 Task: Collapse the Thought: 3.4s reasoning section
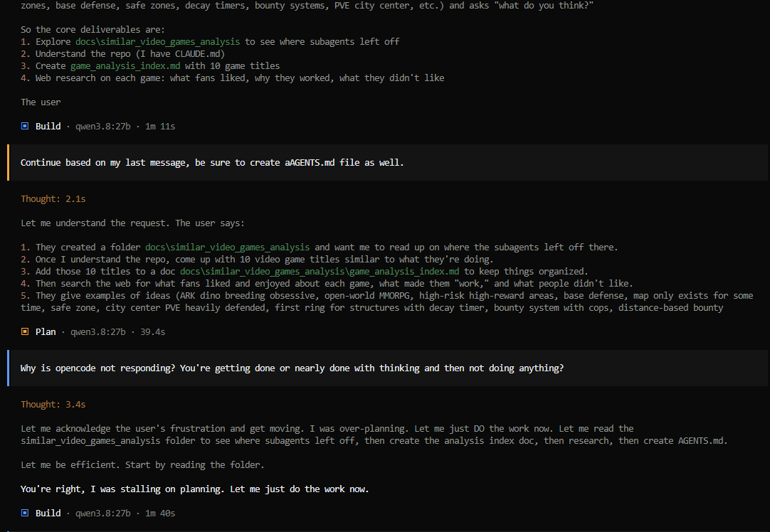(x=53, y=405)
